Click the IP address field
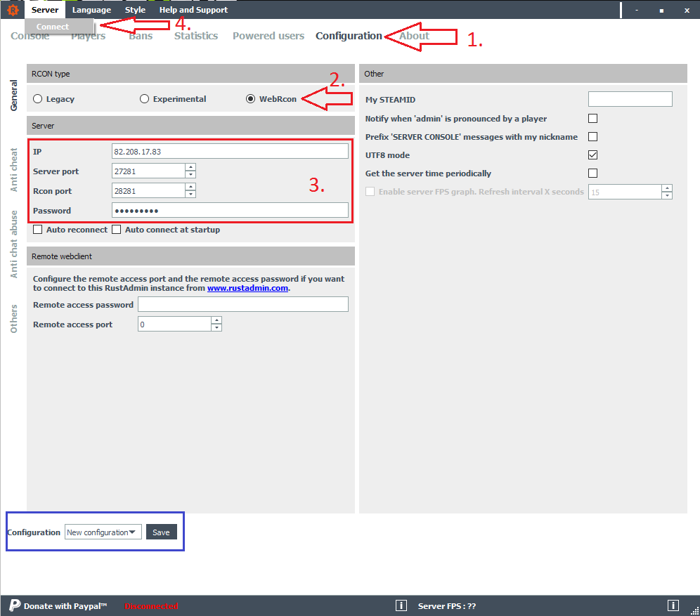 (230, 151)
